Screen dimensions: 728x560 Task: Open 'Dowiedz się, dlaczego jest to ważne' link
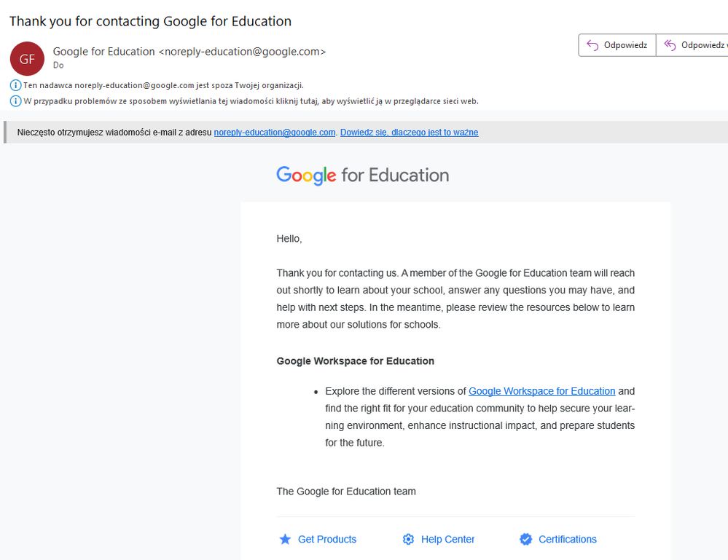(409, 133)
